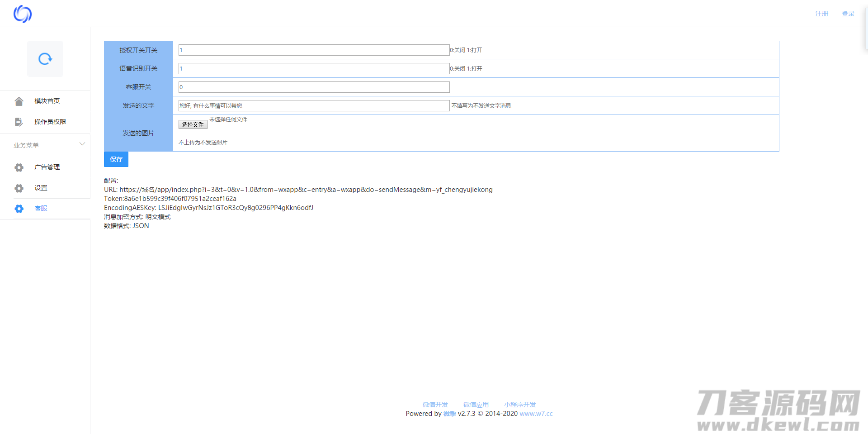
Task: Open the 模块首页 menu item
Action: [47, 101]
